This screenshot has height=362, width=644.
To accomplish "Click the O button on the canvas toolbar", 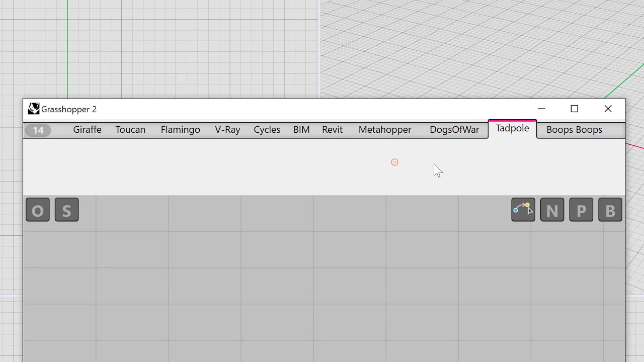I will pyautogui.click(x=38, y=210).
